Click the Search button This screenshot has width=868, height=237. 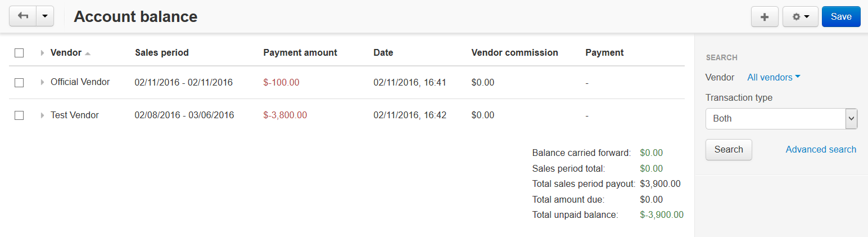pos(729,150)
